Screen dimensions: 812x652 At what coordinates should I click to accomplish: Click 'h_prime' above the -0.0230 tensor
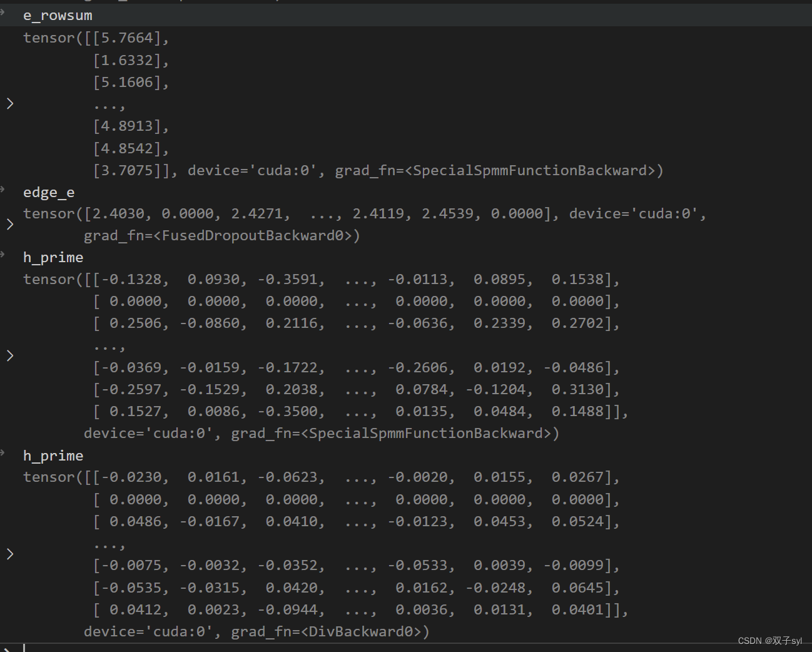coord(53,456)
